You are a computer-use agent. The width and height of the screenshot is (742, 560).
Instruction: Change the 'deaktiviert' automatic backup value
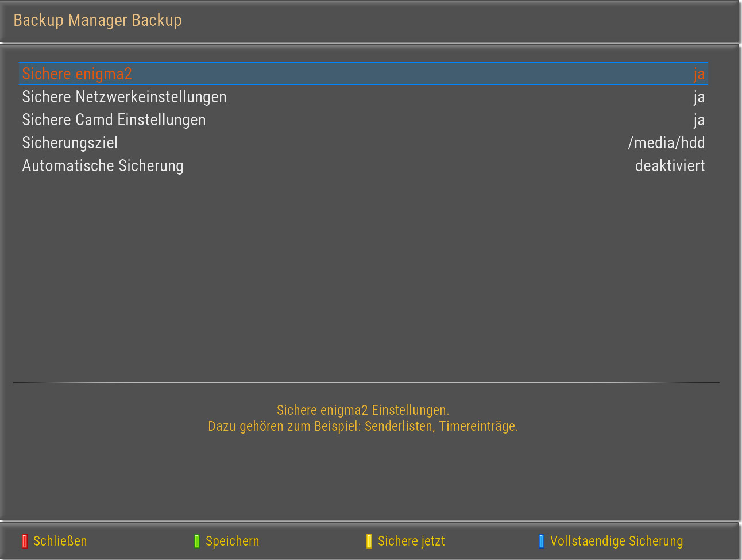coord(670,166)
